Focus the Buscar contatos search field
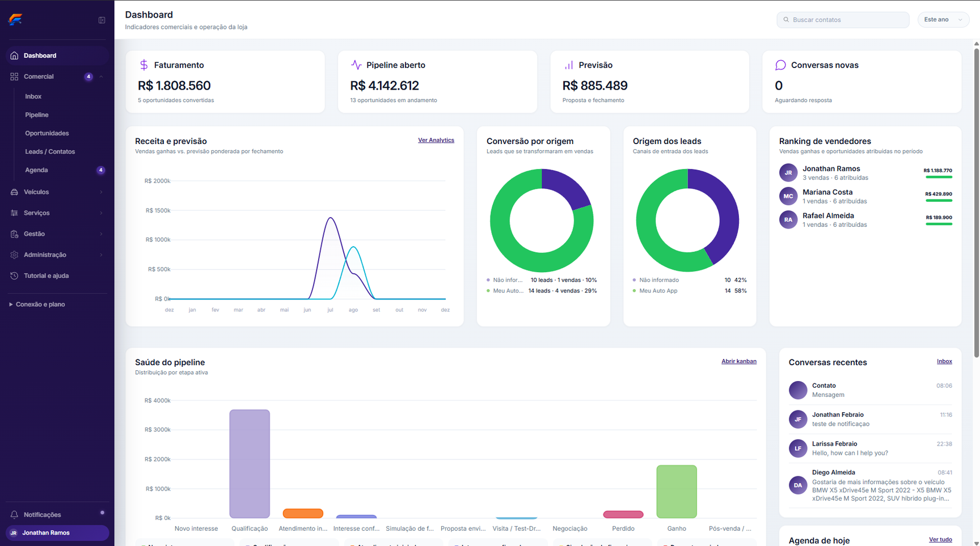This screenshot has width=980, height=546. pyautogui.click(x=843, y=20)
